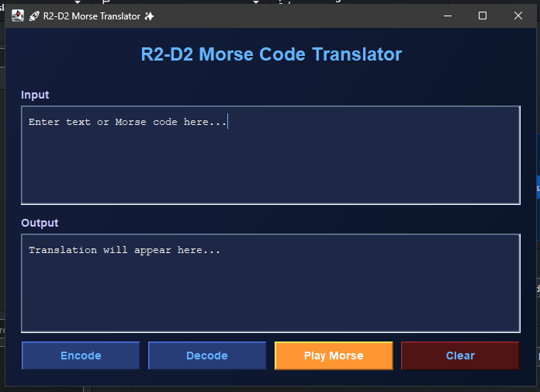Click the Output label
The image size is (540, 392).
[40, 223]
